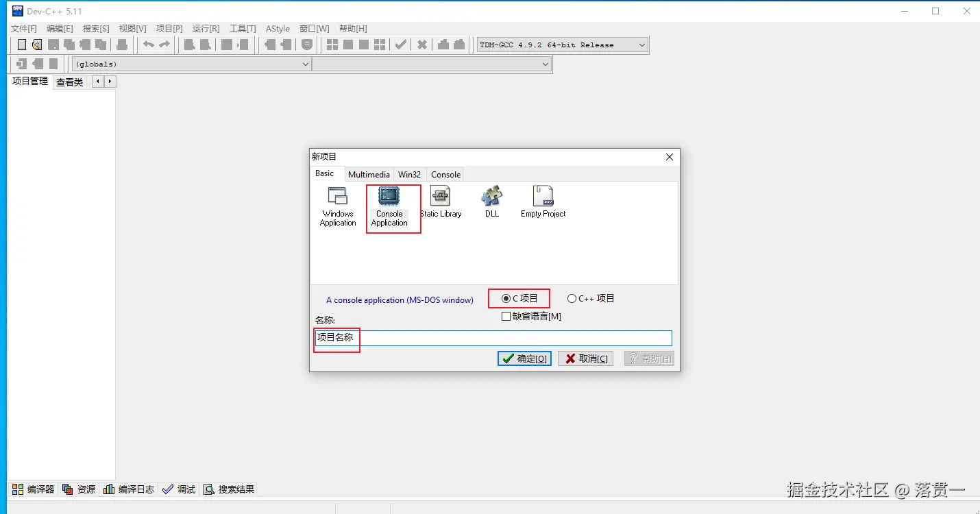Switch to the 项目管理 side tab

(x=30, y=81)
